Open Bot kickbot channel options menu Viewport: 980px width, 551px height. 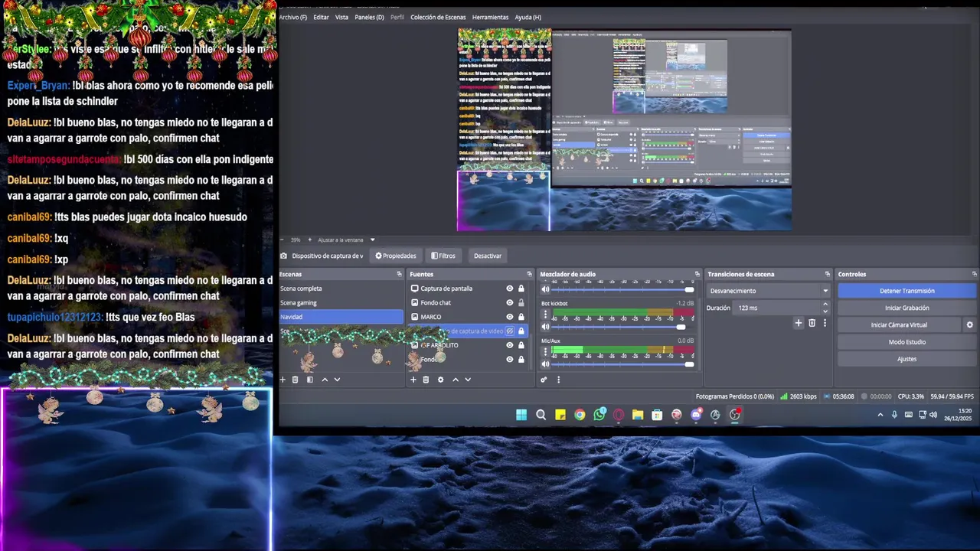(x=546, y=315)
